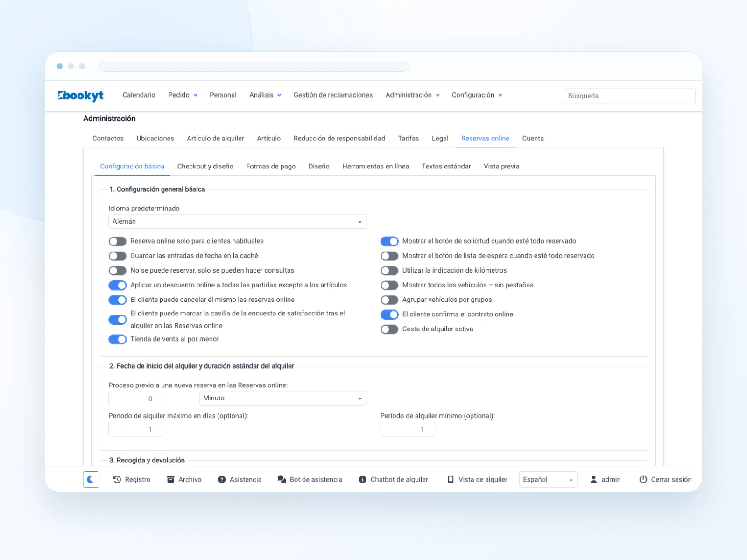Screen dimensions: 747x560
Task: Click the Archivo box icon
Action: point(171,479)
